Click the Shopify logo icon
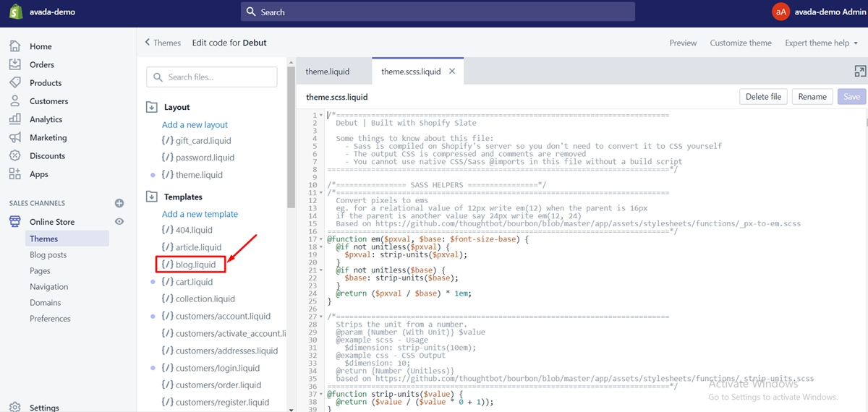Screen dimensions: 868x412 pos(14,12)
